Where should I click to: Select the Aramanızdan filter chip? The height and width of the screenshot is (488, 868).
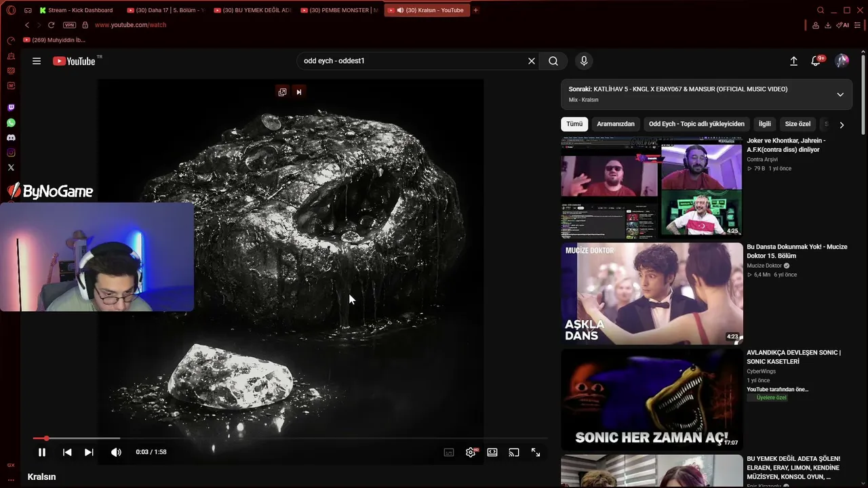click(x=616, y=124)
